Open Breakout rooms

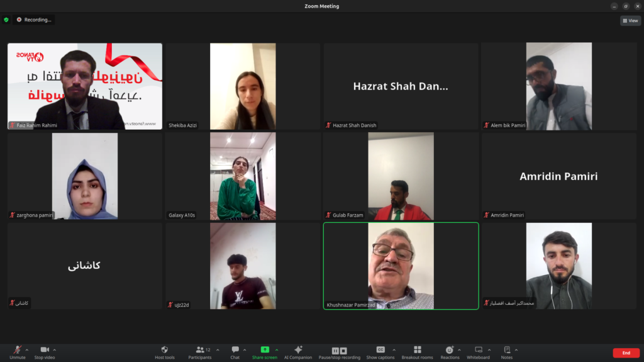pyautogui.click(x=418, y=349)
